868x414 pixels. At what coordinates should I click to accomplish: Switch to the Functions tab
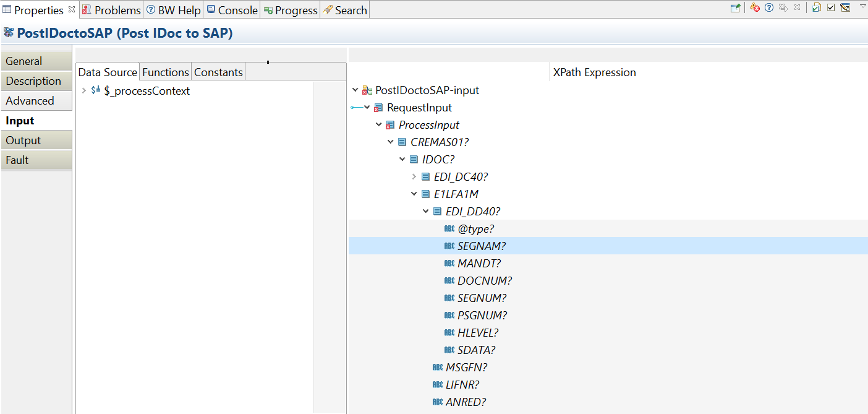click(165, 72)
